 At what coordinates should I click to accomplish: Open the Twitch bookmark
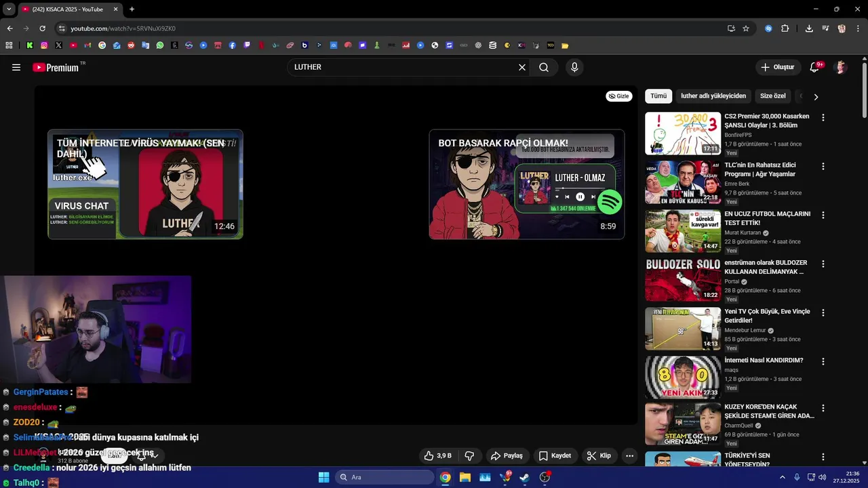coord(247,45)
